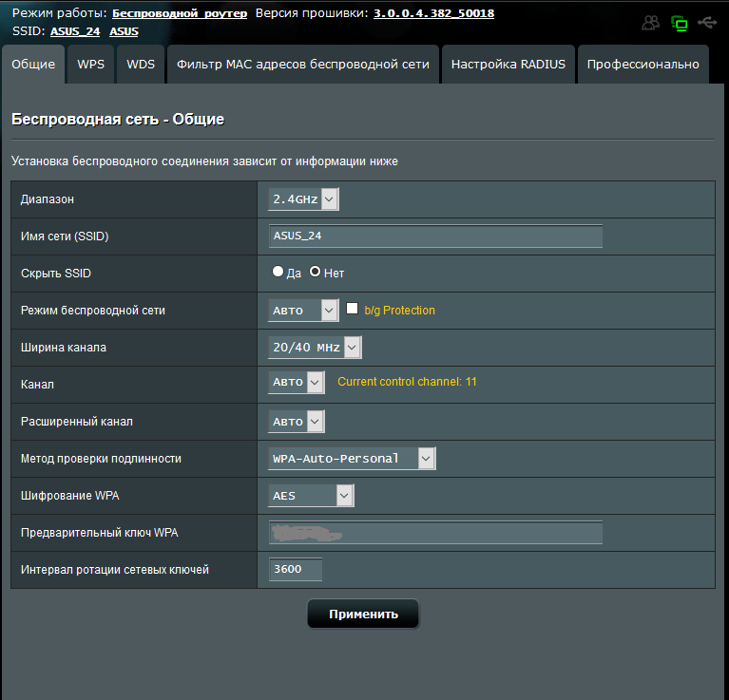The height and width of the screenshot is (700, 729).
Task: Click the Беспроводной роутер mode link
Action: click(x=180, y=13)
